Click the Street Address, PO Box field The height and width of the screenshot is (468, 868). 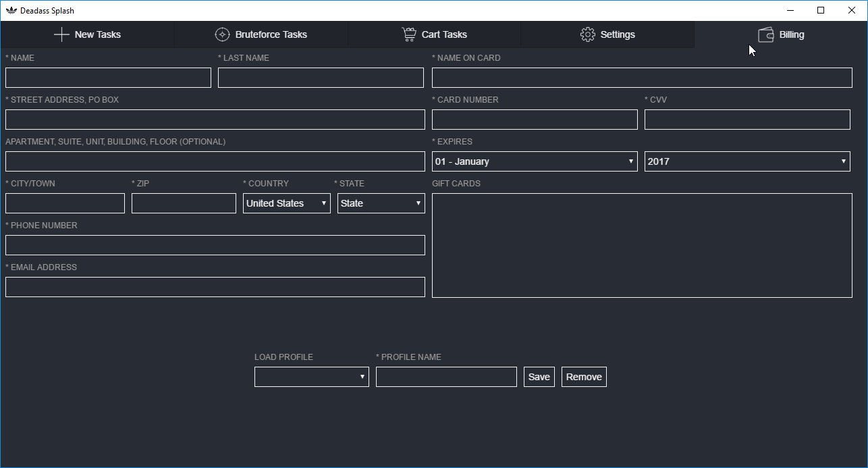coord(215,120)
